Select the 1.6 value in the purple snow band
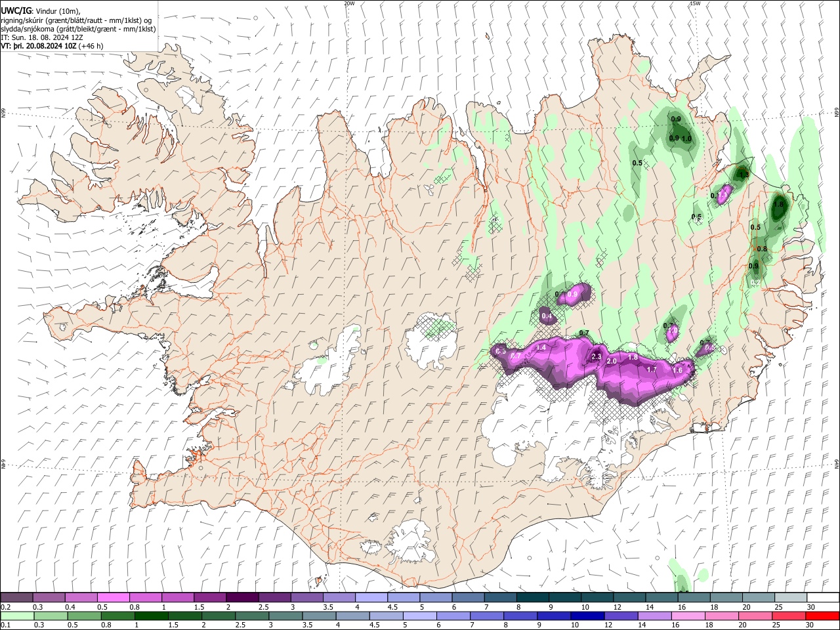The width and height of the screenshot is (840, 630). [x=677, y=371]
